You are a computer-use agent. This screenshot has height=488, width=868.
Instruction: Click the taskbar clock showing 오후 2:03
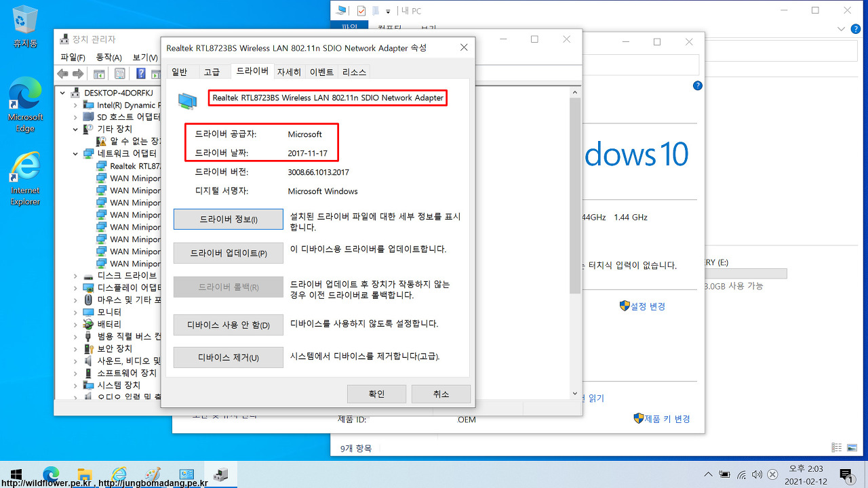click(806, 474)
